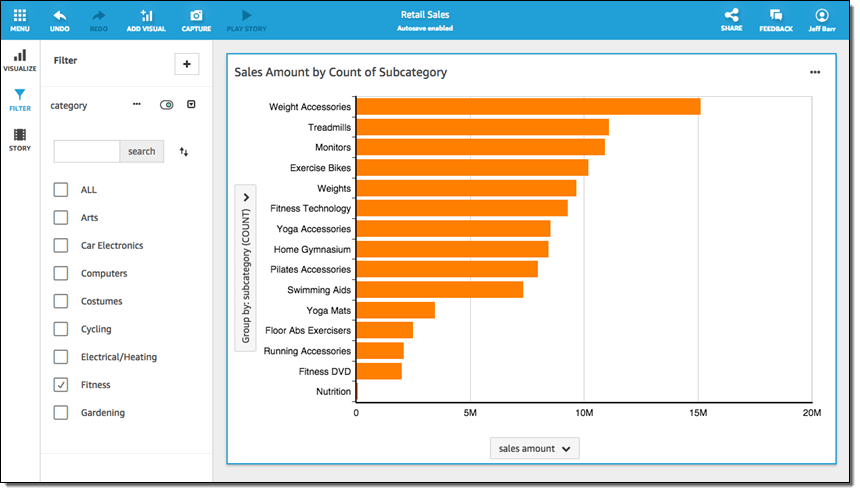Check the ALL categories checkbox
The height and width of the screenshot is (493, 860).
(61, 190)
